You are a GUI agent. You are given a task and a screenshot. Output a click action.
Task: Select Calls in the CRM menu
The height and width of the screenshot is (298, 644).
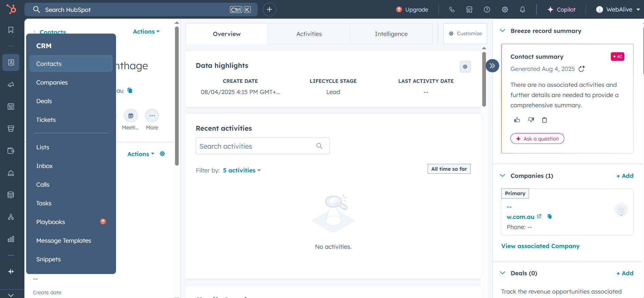click(x=71, y=185)
